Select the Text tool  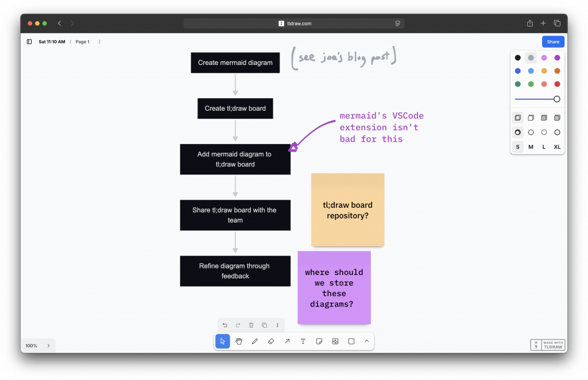pyautogui.click(x=303, y=342)
